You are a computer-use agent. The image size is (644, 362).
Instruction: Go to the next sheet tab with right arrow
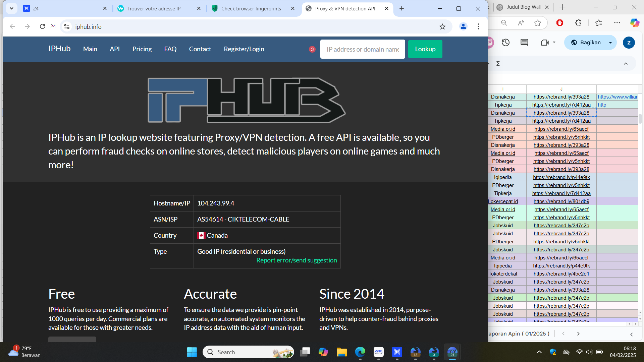(578, 334)
